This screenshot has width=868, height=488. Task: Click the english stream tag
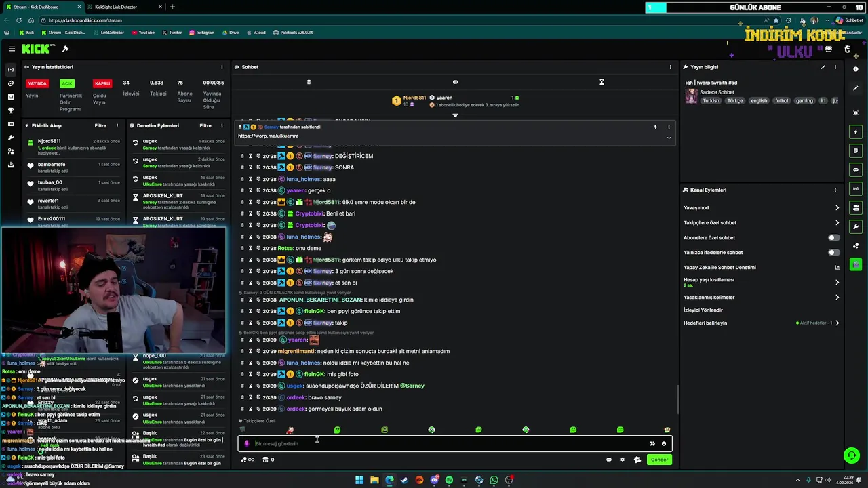(x=759, y=100)
